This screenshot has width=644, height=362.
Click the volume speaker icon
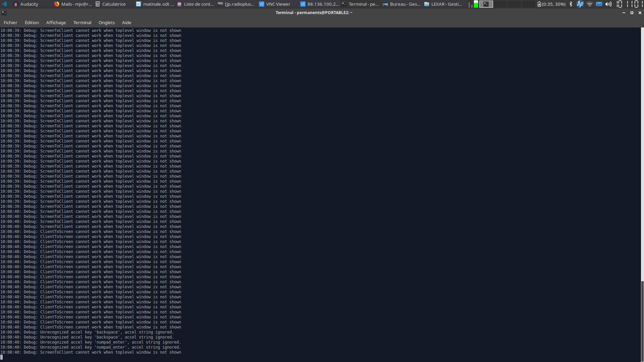[x=608, y=4]
